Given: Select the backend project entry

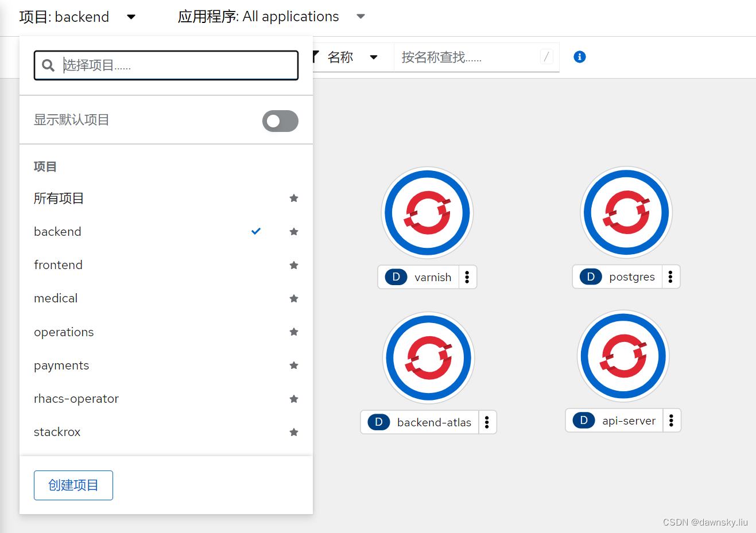Looking at the screenshot, I should [x=57, y=232].
